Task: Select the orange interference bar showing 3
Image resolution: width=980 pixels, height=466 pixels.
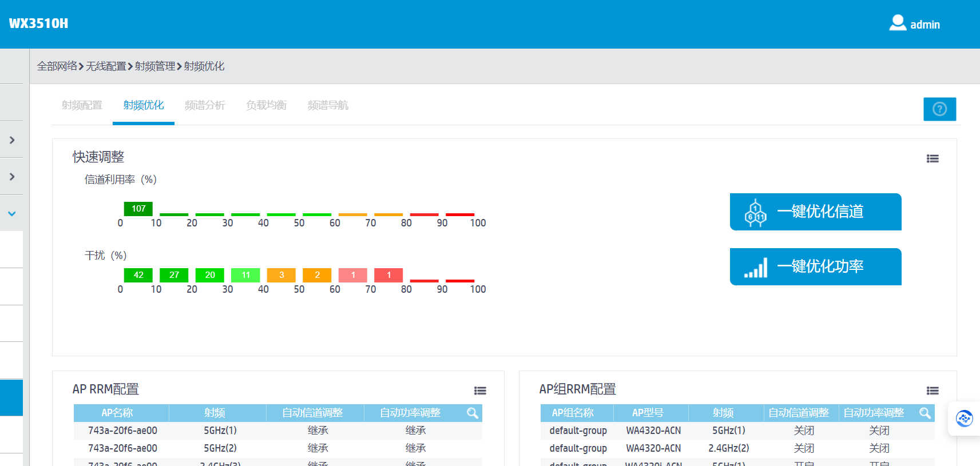Action: coord(281,275)
